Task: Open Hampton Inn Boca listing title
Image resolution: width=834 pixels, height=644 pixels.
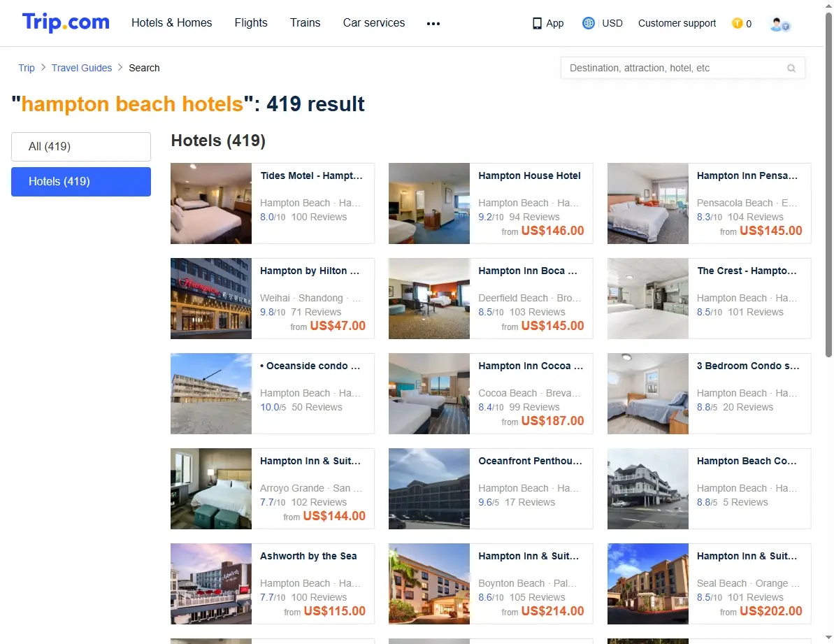Action: pyautogui.click(x=528, y=271)
